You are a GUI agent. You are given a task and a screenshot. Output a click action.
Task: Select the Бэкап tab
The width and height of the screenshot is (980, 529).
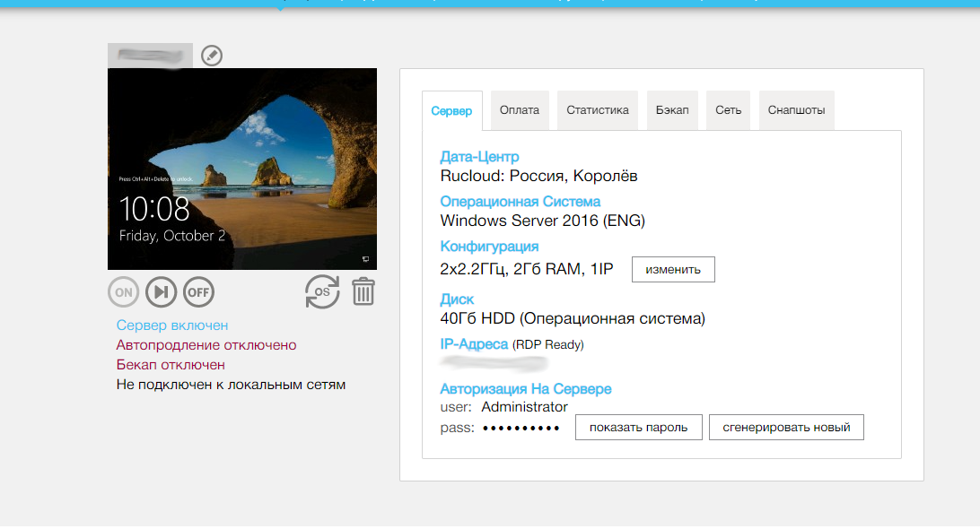coord(672,110)
